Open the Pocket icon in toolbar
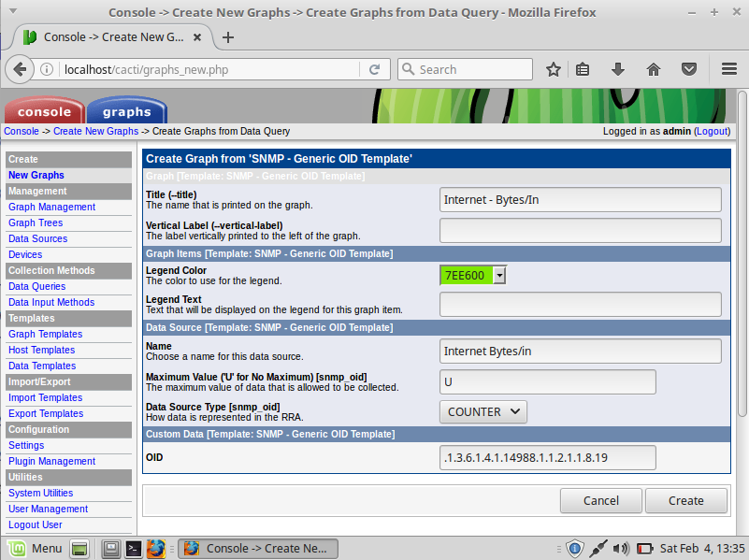 tap(689, 69)
